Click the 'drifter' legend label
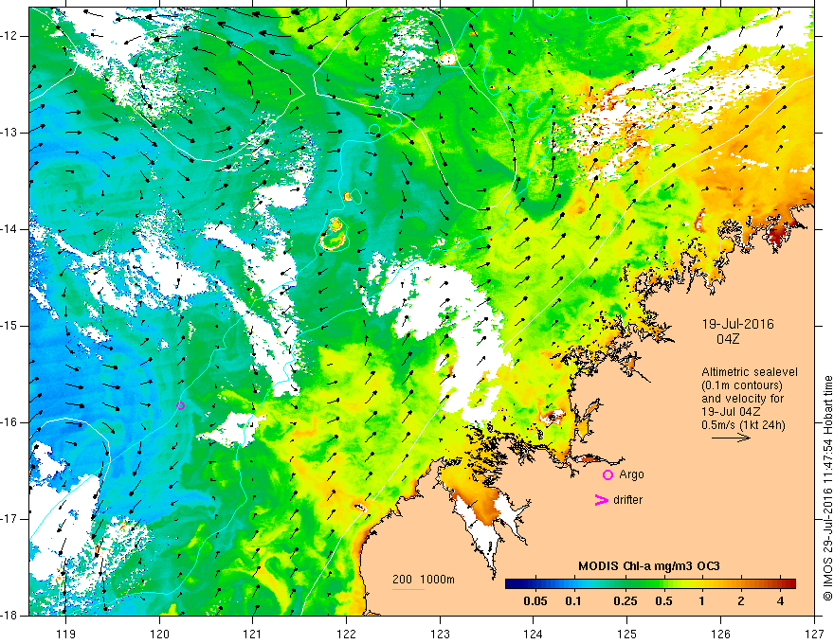The width and height of the screenshot is (834, 644). (627, 500)
